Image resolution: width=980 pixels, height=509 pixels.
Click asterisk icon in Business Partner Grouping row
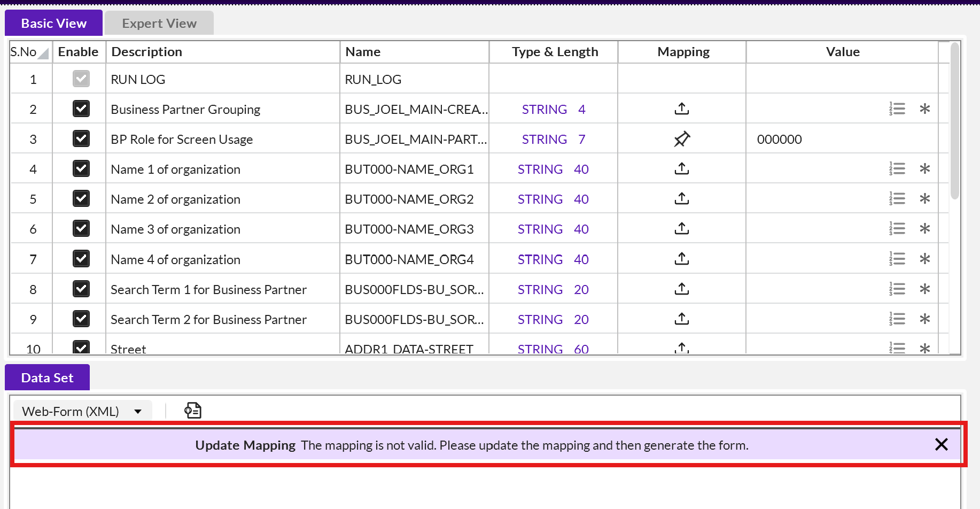925,109
